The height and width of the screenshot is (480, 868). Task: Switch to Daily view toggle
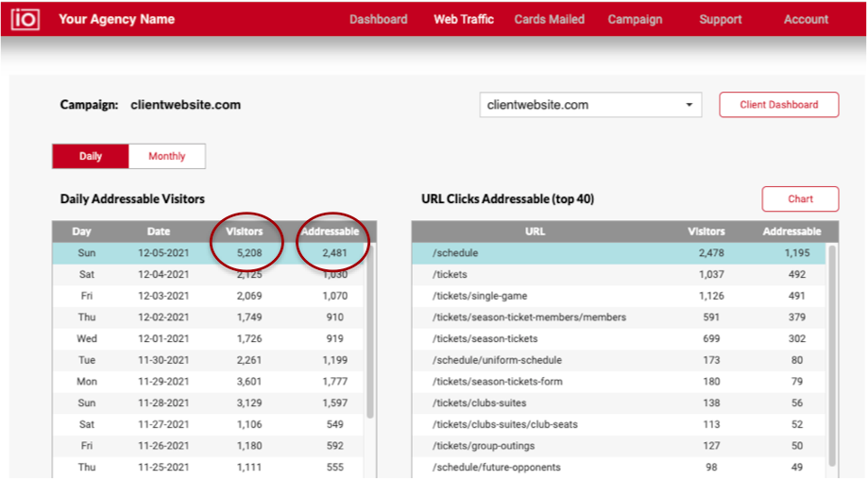91,157
